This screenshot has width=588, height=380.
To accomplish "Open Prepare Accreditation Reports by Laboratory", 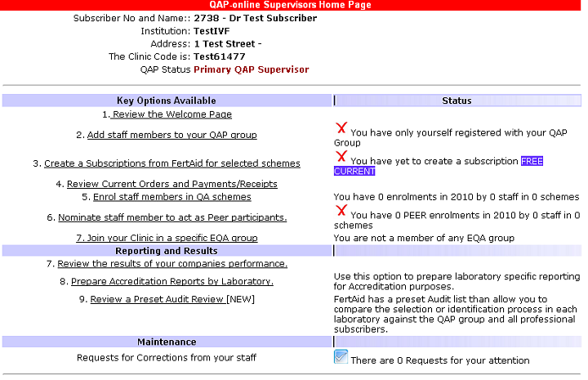I will pos(172,282).
